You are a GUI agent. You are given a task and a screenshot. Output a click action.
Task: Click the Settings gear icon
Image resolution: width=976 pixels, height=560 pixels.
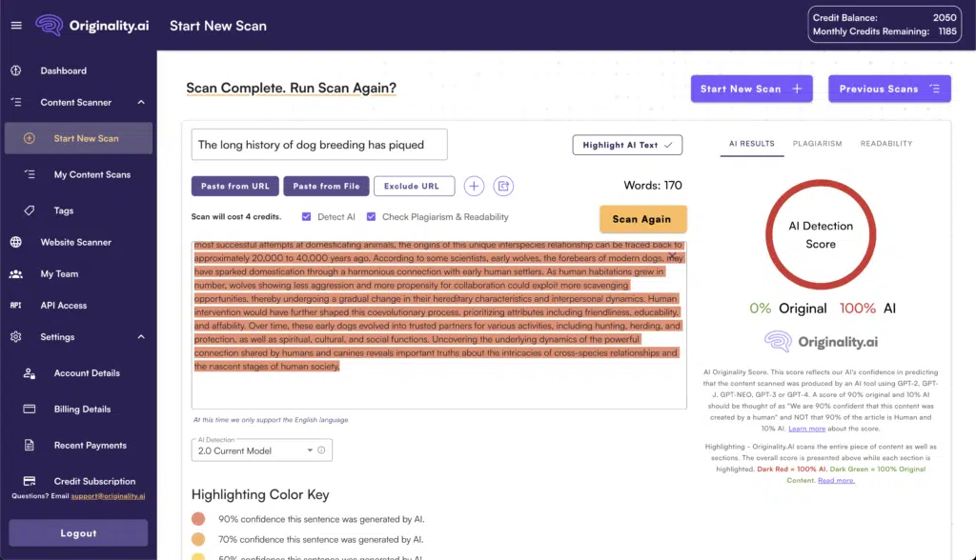[x=16, y=336]
